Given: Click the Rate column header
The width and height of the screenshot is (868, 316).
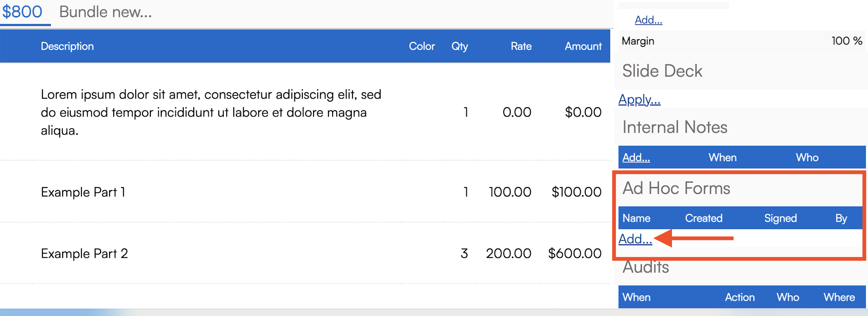Looking at the screenshot, I should pos(521,46).
